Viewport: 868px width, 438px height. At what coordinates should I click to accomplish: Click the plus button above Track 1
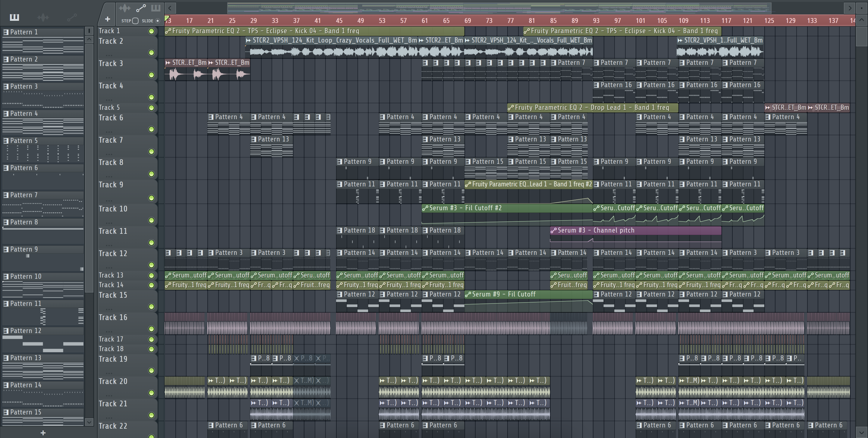coord(108,19)
